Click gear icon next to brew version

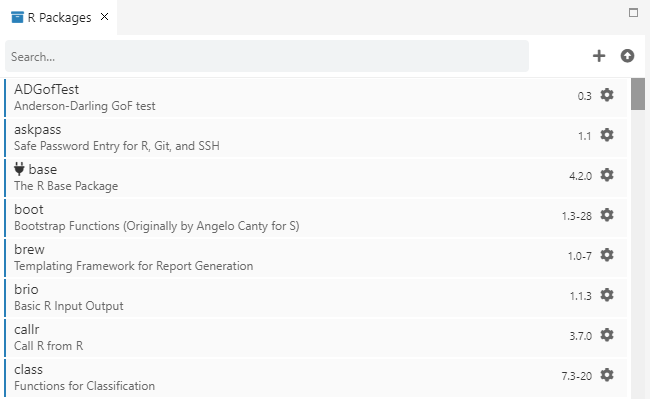[x=607, y=255]
